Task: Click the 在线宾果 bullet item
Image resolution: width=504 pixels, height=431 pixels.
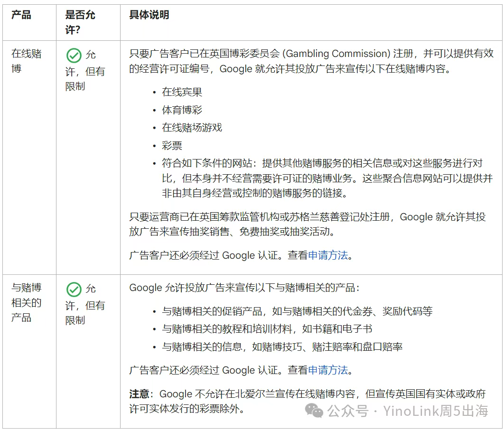Action: pyautogui.click(x=182, y=92)
